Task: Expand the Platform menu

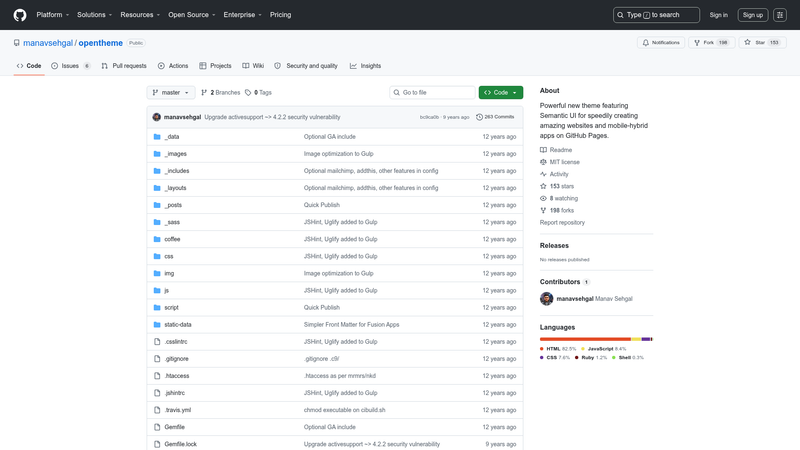Action: [x=53, y=15]
